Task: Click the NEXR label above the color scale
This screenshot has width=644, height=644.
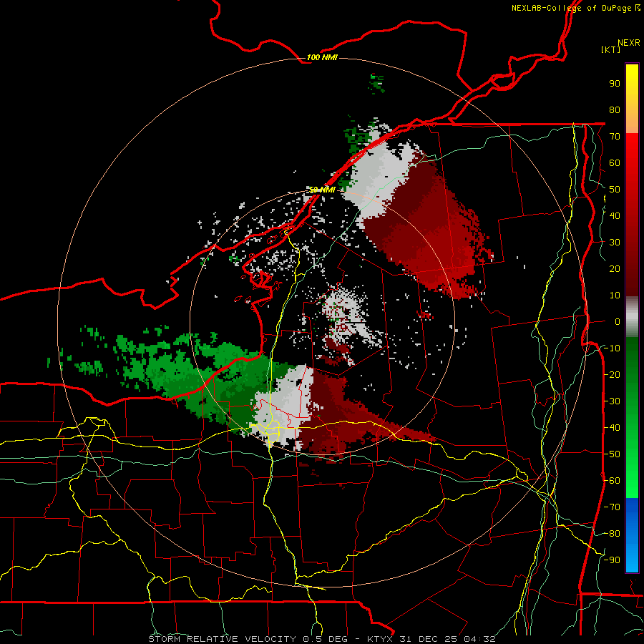Action: click(629, 43)
